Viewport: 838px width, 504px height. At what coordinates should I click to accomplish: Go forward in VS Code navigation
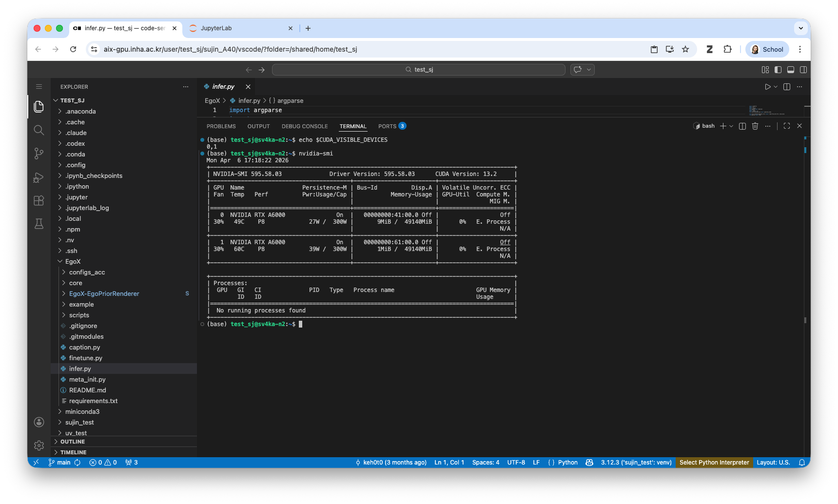click(262, 70)
